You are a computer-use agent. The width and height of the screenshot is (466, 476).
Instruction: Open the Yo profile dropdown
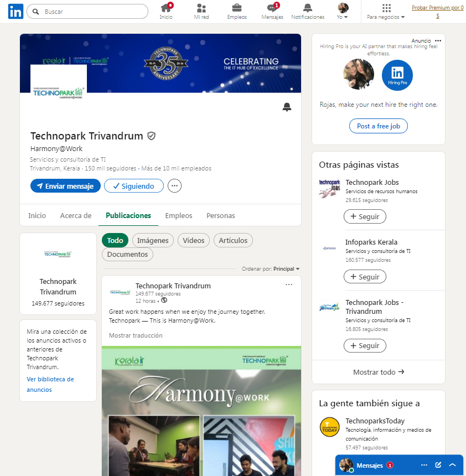pyautogui.click(x=343, y=11)
